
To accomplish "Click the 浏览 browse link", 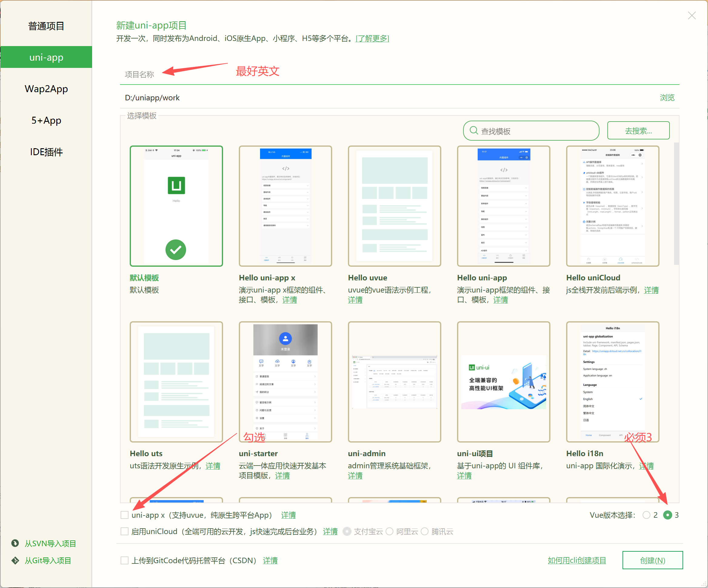I will (667, 97).
